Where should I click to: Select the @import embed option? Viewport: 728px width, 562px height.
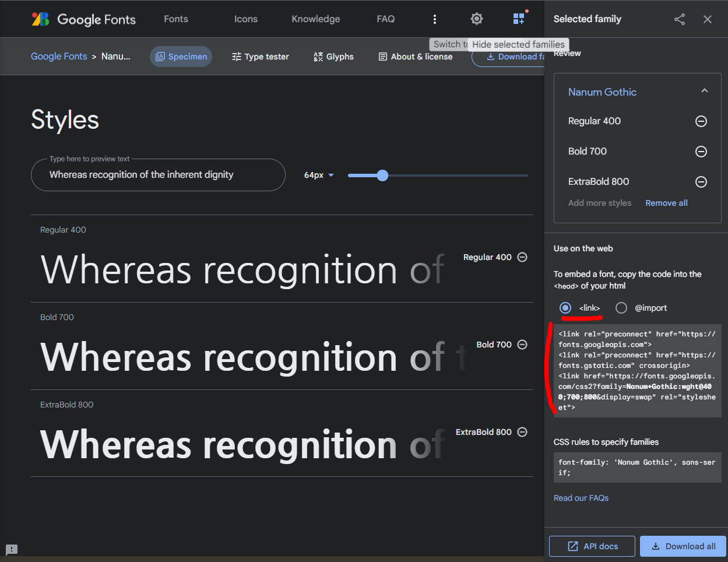click(x=621, y=308)
